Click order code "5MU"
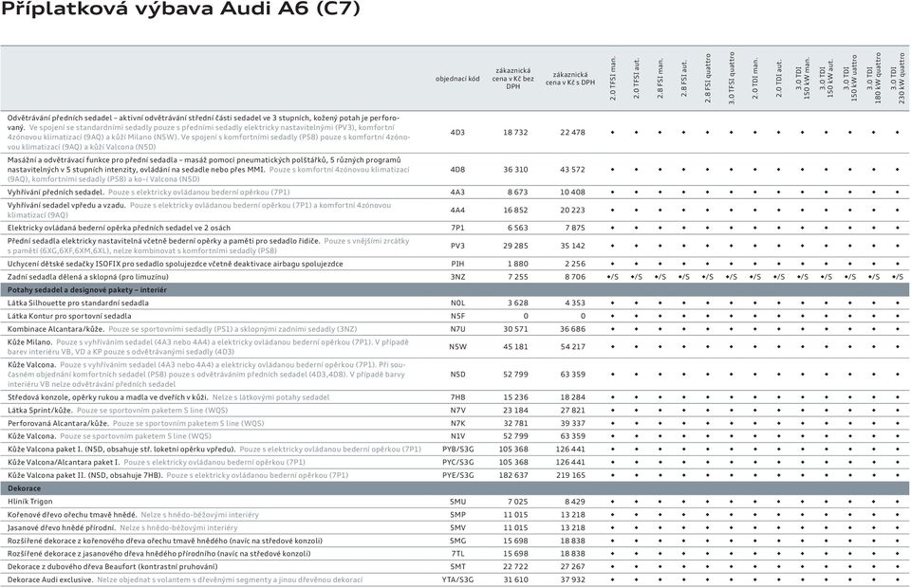 coord(457,502)
